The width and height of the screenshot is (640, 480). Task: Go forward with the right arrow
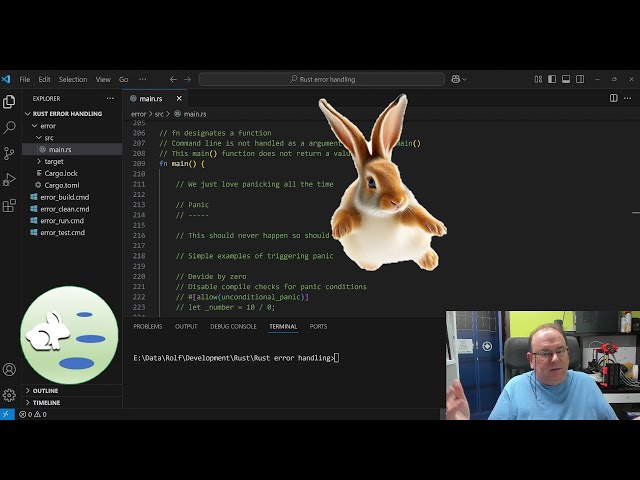tap(187, 79)
